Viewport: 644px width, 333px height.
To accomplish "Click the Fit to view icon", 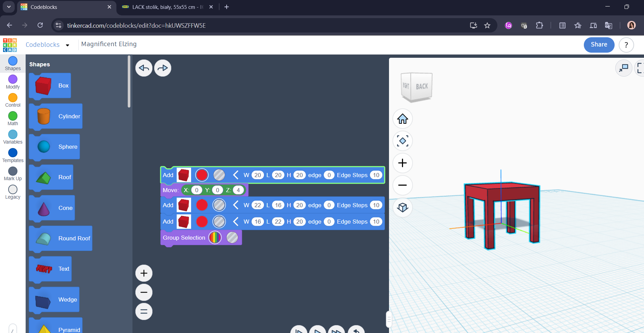I will (403, 141).
